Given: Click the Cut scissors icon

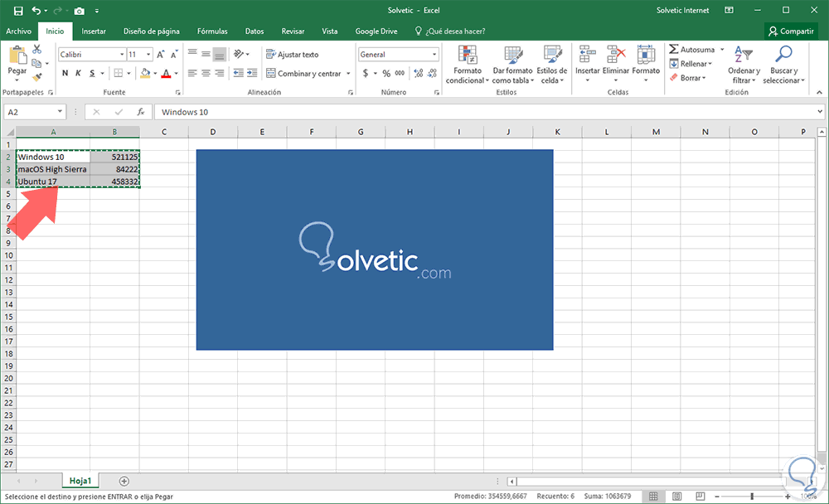Looking at the screenshot, I should pos(36,50).
